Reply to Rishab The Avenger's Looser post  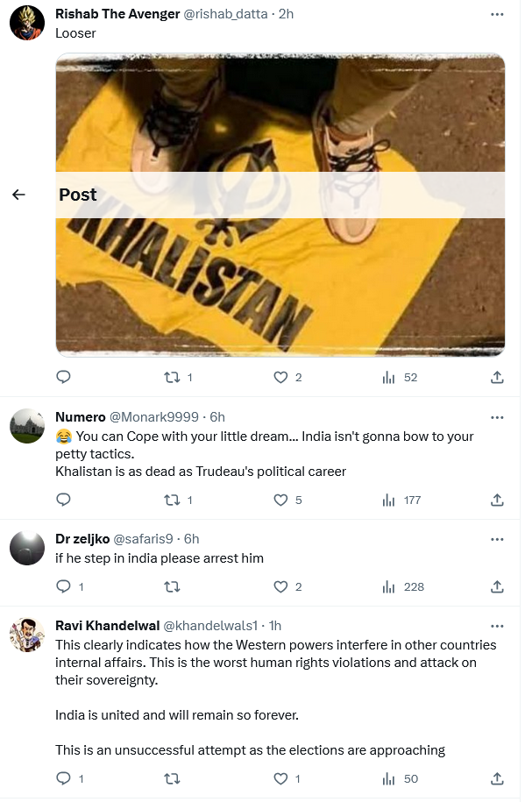pos(63,378)
